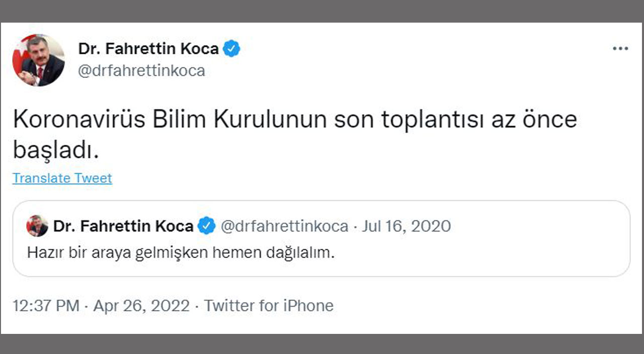Open the quoted tweet card
644x354 pixels.
click(322, 240)
